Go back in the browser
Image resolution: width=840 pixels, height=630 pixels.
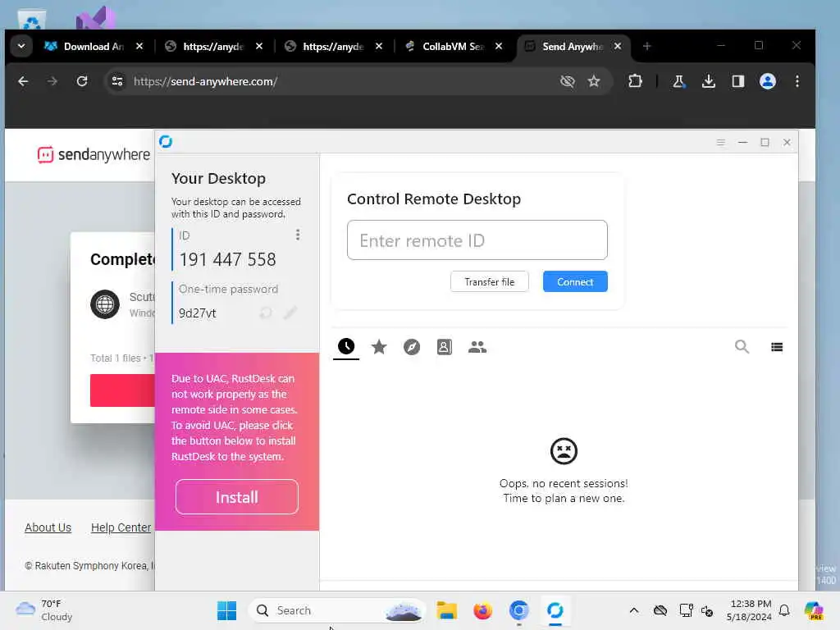23,81
